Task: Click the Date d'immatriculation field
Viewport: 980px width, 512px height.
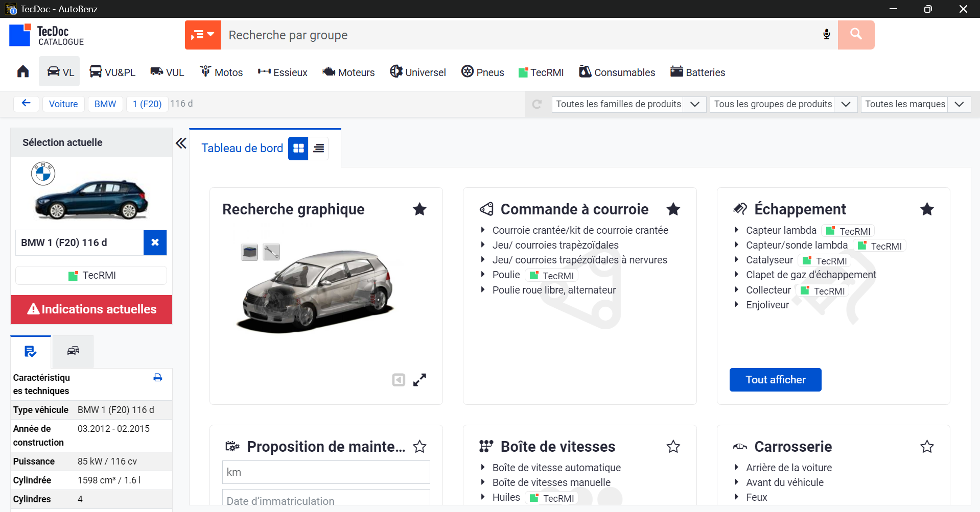Action: click(x=326, y=498)
